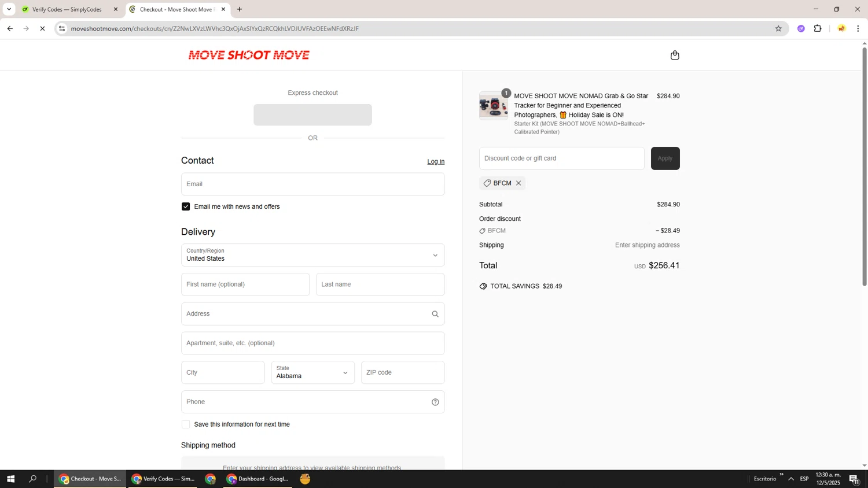Image resolution: width=868 pixels, height=488 pixels.
Task: Open a new browser tab
Action: (240, 9)
